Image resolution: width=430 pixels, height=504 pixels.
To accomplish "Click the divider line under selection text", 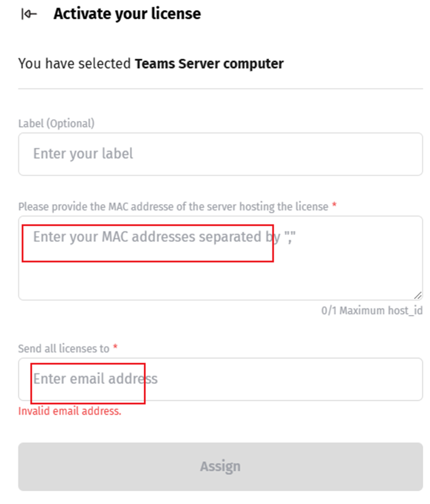I will click(x=220, y=89).
